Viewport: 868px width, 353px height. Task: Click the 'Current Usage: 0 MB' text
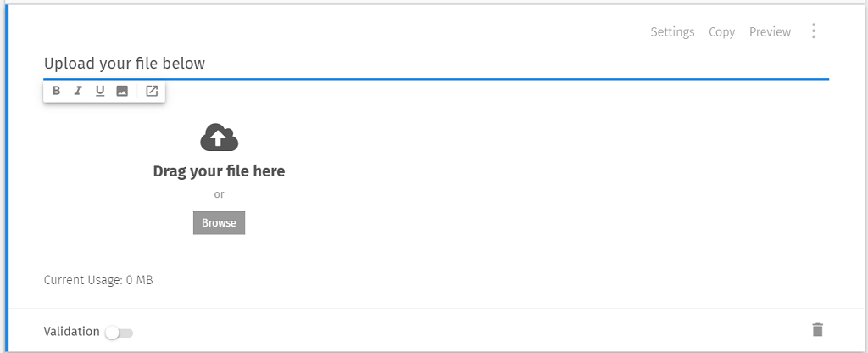(98, 280)
